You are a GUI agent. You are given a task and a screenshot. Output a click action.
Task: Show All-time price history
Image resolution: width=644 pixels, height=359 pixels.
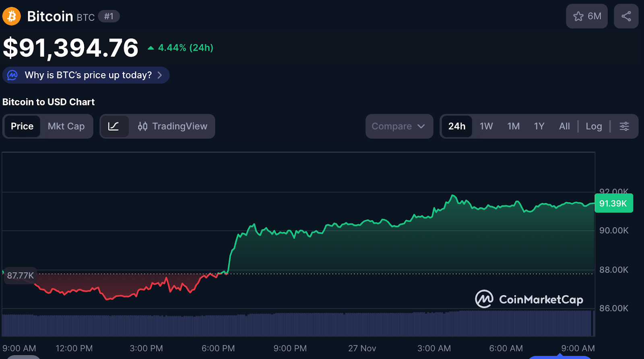pyautogui.click(x=564, y=126)
